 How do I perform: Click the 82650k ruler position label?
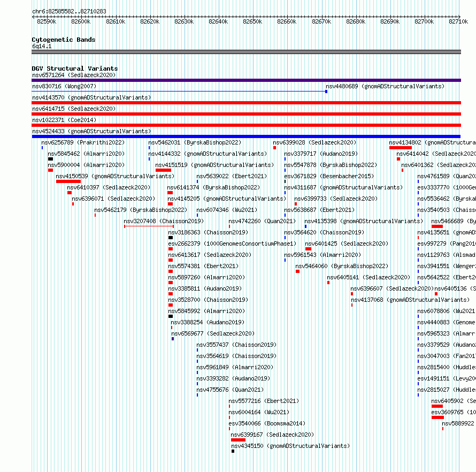click(252, 21)
